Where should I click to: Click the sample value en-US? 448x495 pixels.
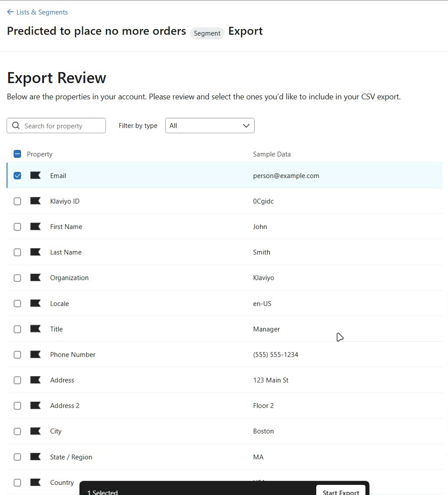coord(262,304)
